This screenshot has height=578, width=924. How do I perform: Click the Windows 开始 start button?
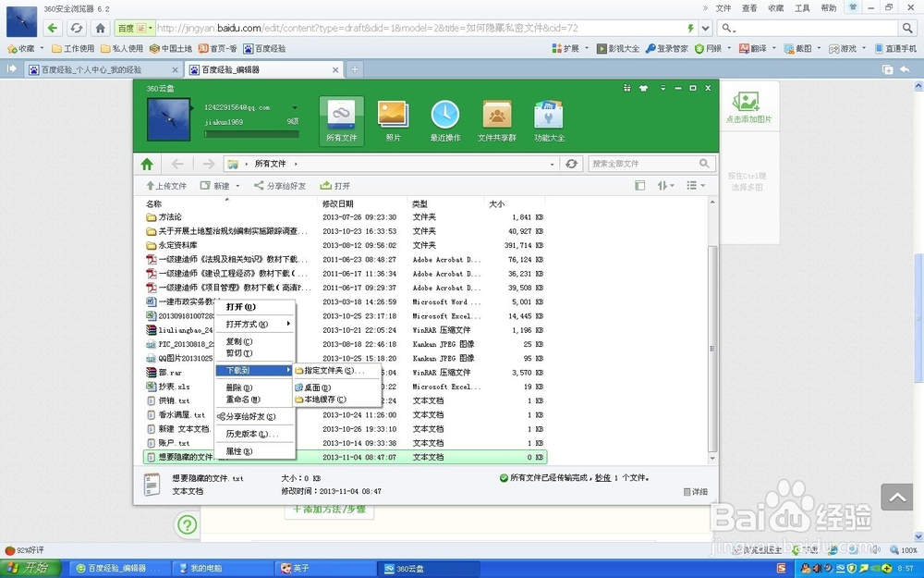click(x=30, y=568)
